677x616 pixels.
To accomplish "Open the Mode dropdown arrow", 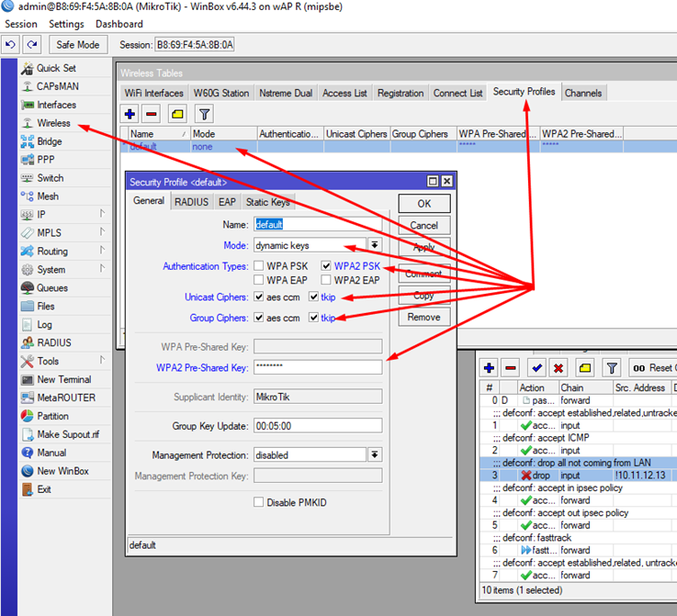I will (x=375, y=245).
